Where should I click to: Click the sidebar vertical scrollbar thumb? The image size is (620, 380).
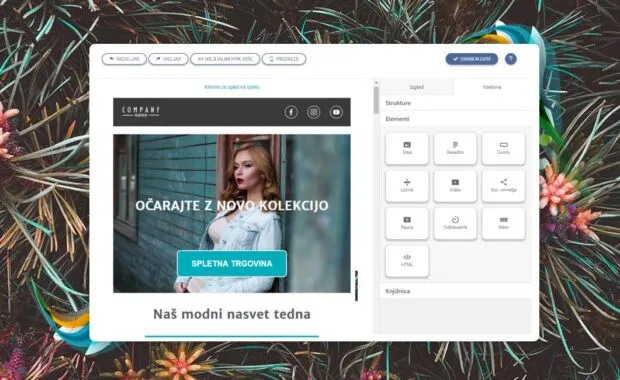pyautogui.click(x=376, y=100)
